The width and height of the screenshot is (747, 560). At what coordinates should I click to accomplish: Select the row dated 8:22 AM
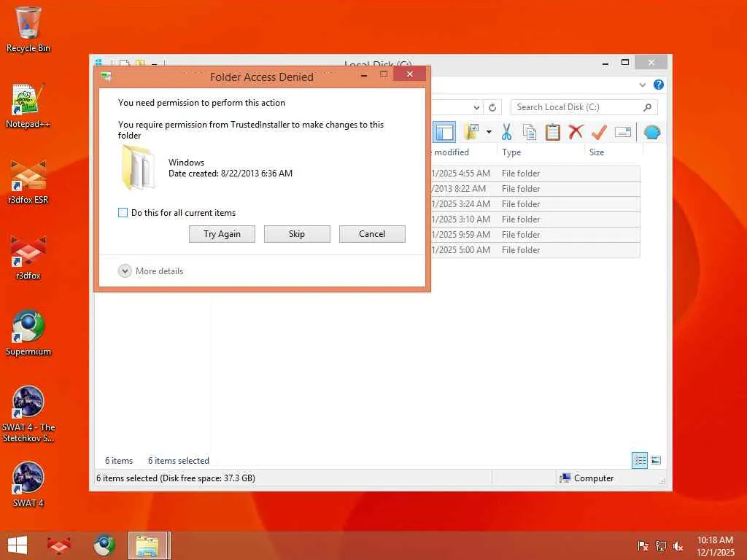[x=535, y=189]
